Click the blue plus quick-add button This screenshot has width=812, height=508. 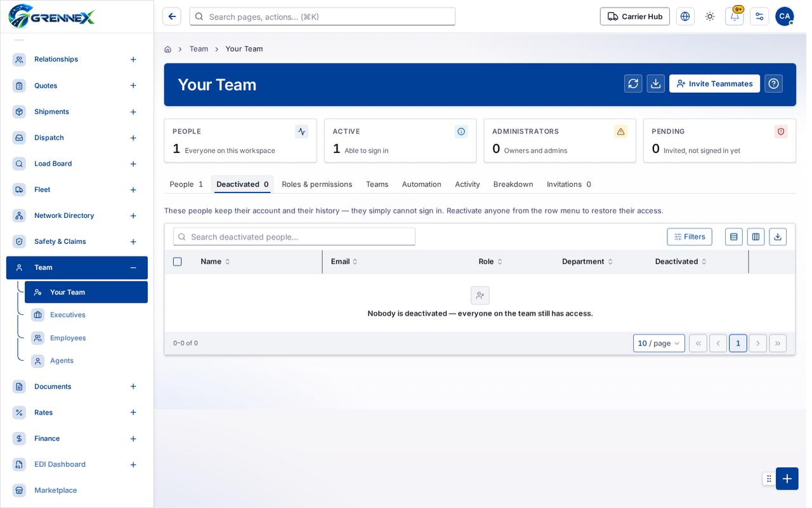tap(787, 479)
